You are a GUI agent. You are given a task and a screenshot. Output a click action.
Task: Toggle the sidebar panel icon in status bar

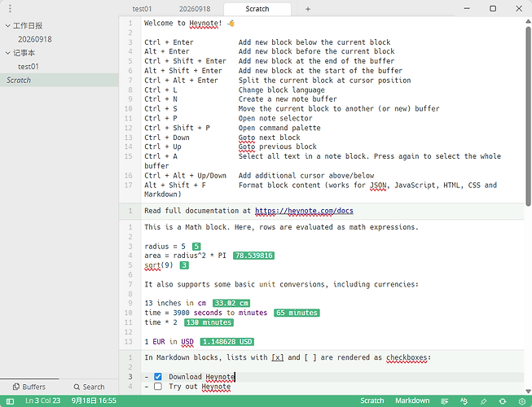pyautogui.click(x=10, y=401)
